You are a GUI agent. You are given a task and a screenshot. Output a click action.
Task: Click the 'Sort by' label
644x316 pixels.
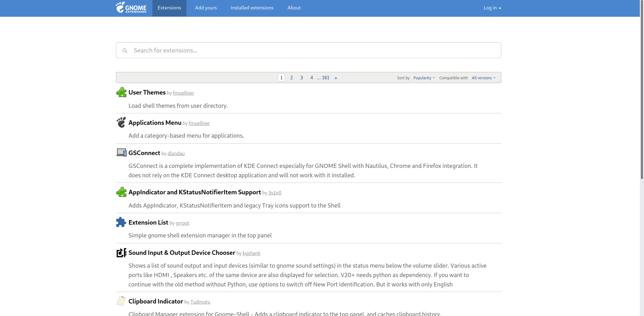(x=403, y=78)
